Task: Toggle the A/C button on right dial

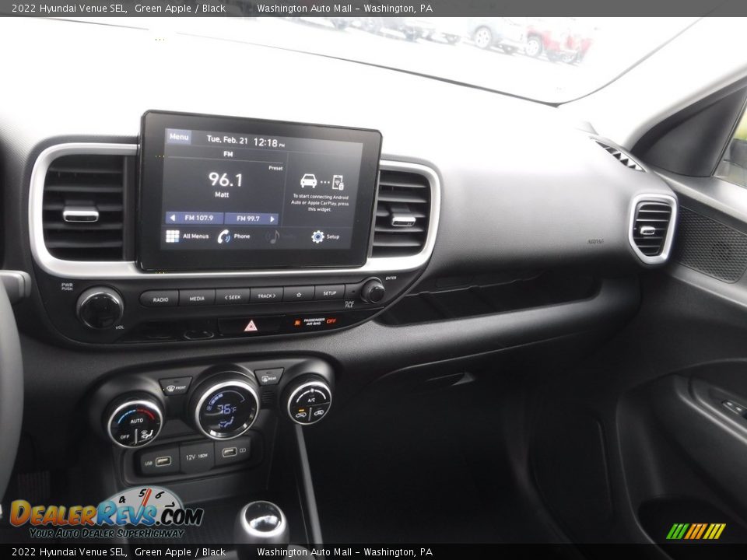Action: pos(311,401)
